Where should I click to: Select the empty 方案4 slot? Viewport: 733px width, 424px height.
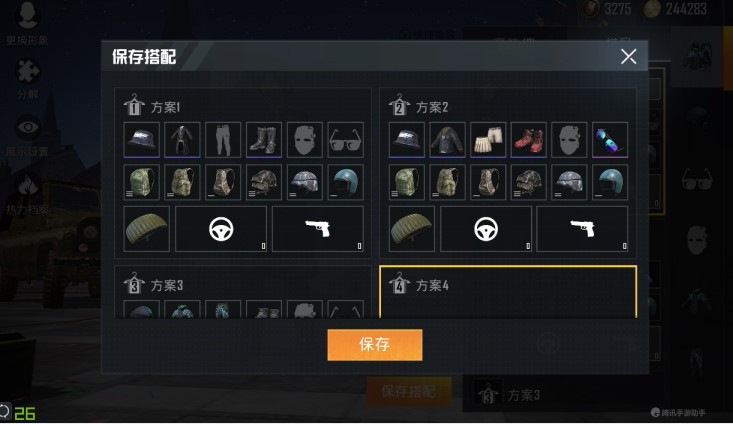[x=508, y=292]
